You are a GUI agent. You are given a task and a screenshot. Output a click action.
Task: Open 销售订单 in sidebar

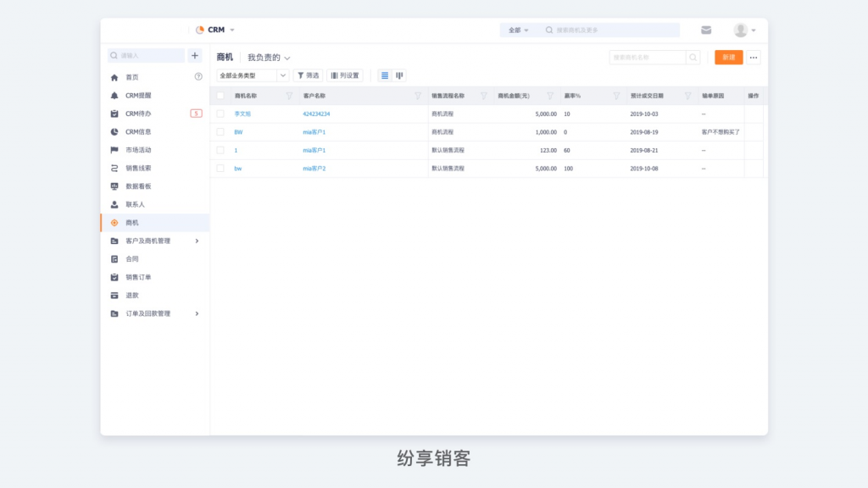coord(138,277)
